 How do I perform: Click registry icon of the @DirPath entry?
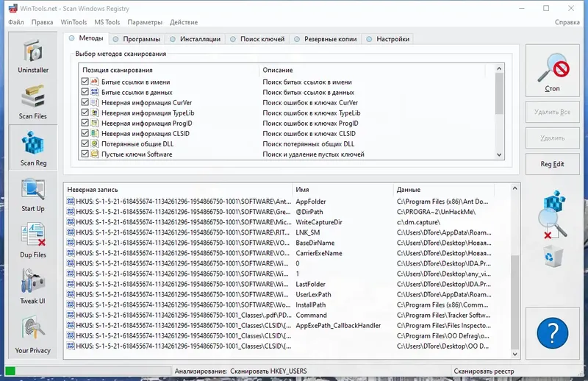tap(71, 212)
